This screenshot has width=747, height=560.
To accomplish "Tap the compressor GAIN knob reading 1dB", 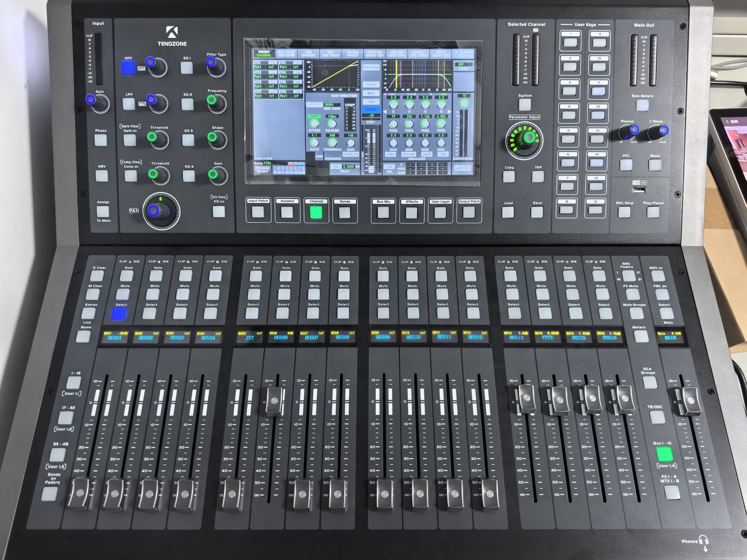I will click(x=351, y=143).
